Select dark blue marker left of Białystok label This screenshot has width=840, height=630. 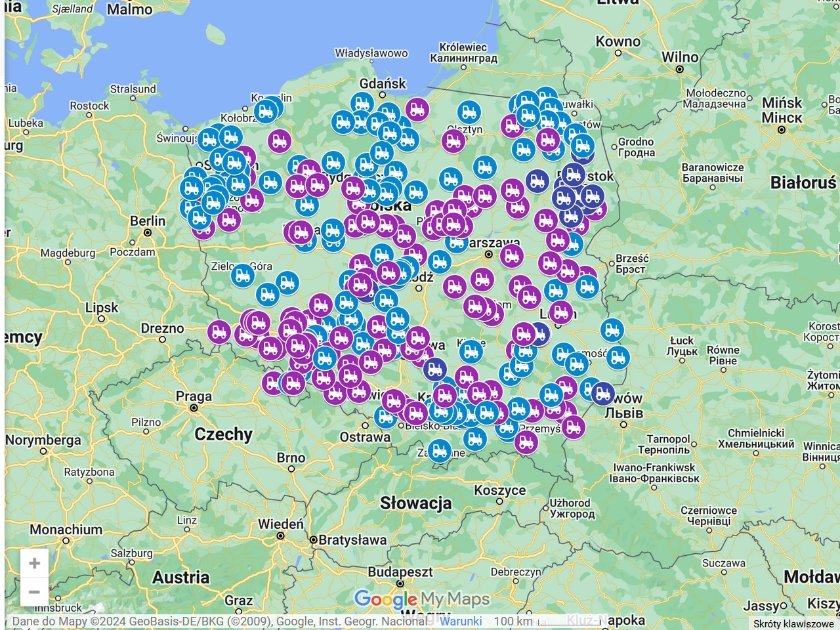(537, 181)
